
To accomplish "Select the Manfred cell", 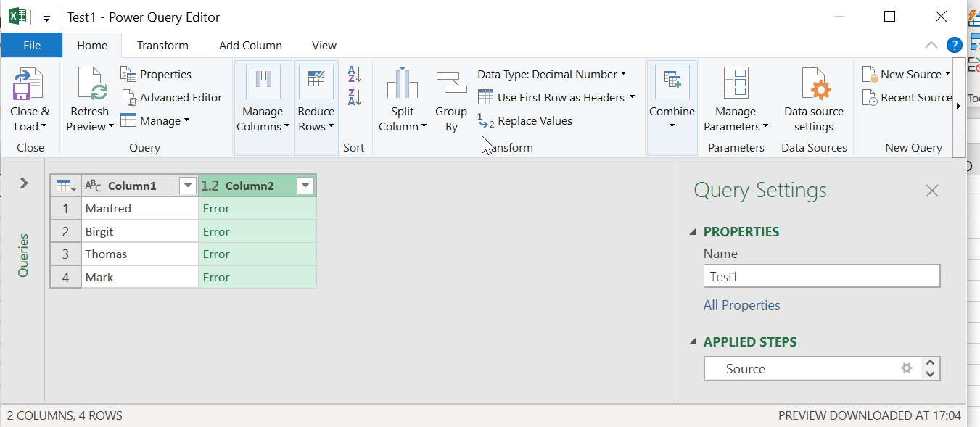I will click(x=140, y=209).
